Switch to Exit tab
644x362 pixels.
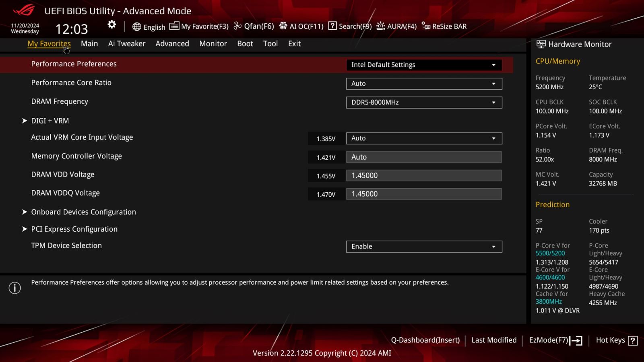pyautogui.click(x=294, y=43)
